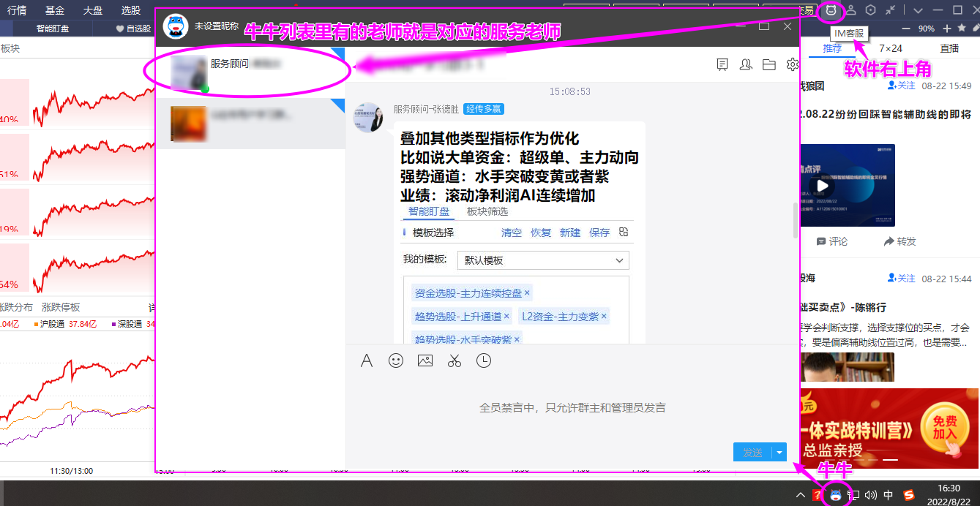The height and width of the screenshot is (506, 980).
Task: Click the IM user avatar in header
Action: coord(174,26)
